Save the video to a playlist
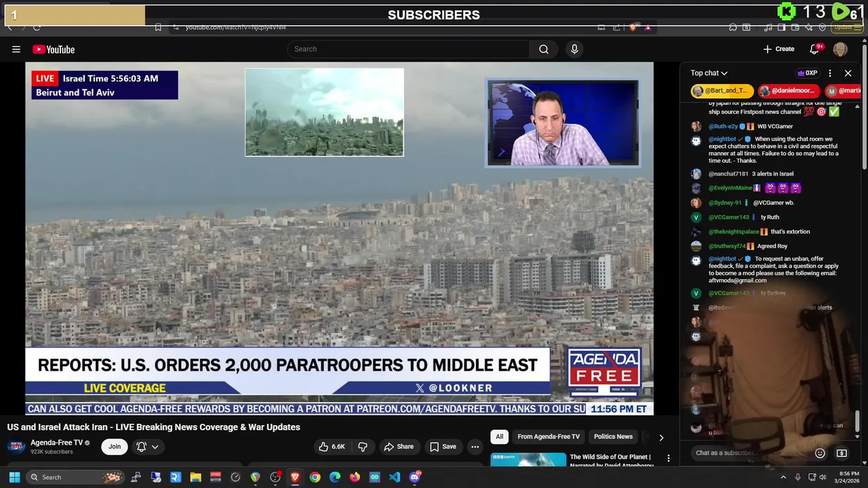Screen dimensions: 868x488 coord(443,447)
